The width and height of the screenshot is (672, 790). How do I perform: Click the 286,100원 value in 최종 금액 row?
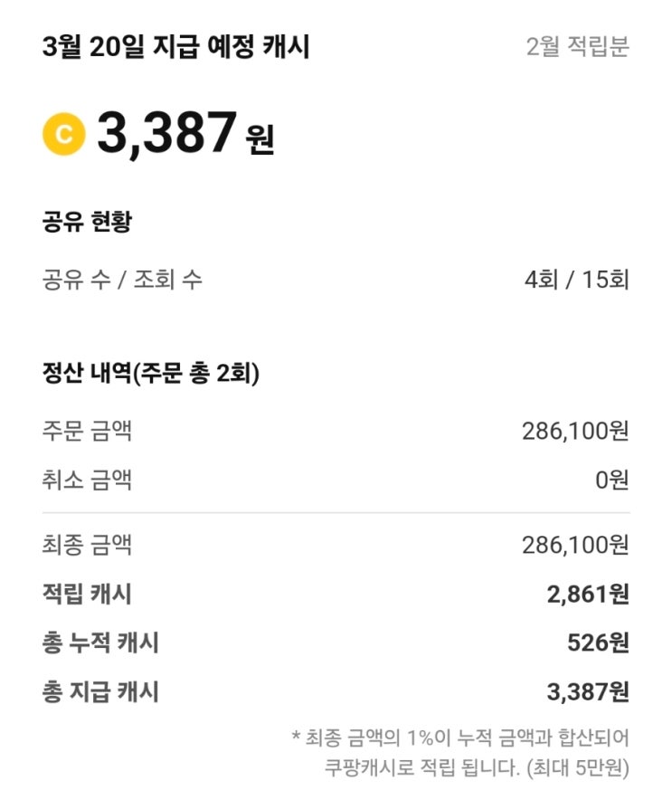(x=574, y=546)
